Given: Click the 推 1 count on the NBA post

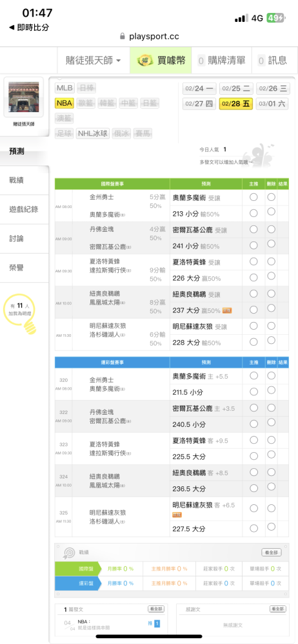Looking at the screenshot, I should pos(154,623).
